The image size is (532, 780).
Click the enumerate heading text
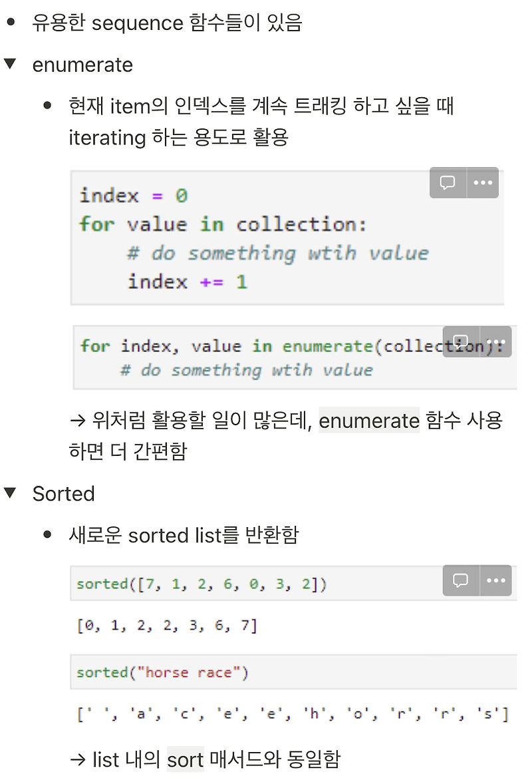[x=82, y=65]
